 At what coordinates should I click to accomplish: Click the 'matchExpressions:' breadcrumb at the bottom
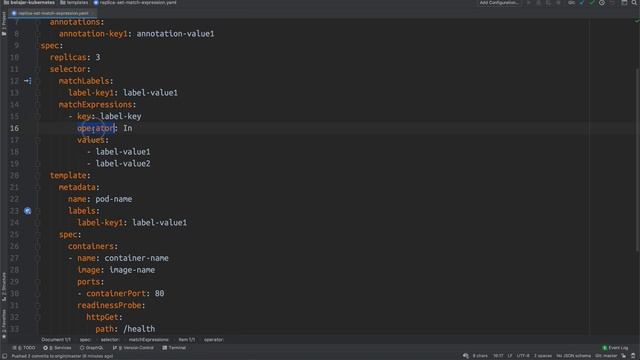tap(149, 340)
